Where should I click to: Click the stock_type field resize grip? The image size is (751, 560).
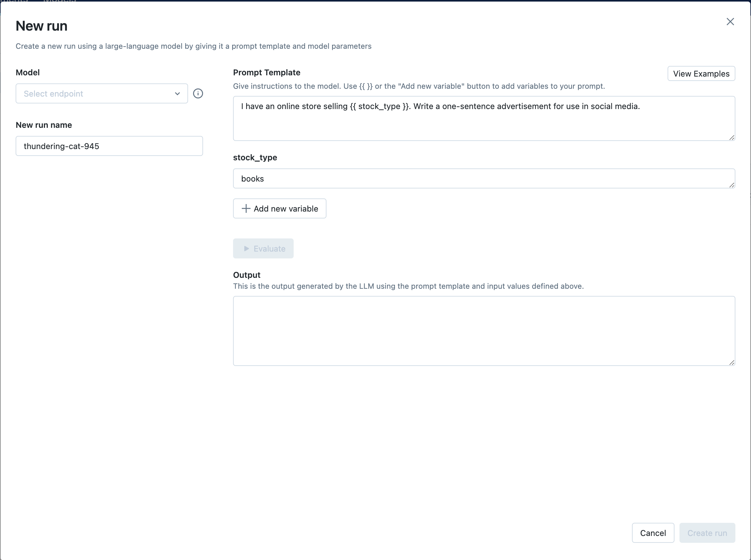pyautogui.click(x=731, y=185)
